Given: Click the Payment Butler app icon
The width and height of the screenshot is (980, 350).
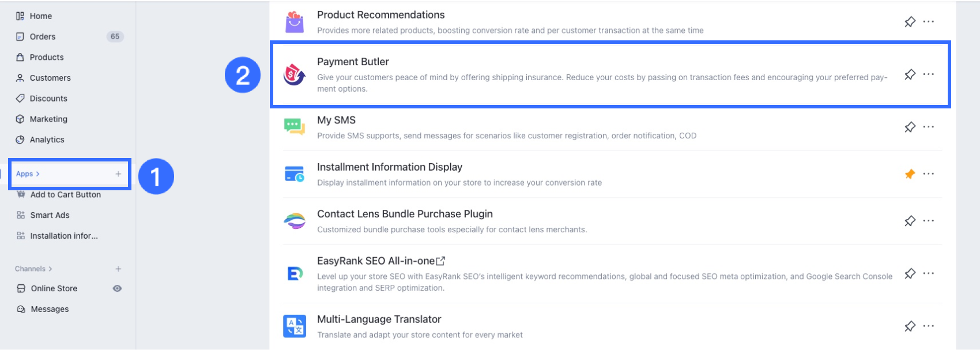Looking at the screenshot, I should click(295, 75).
